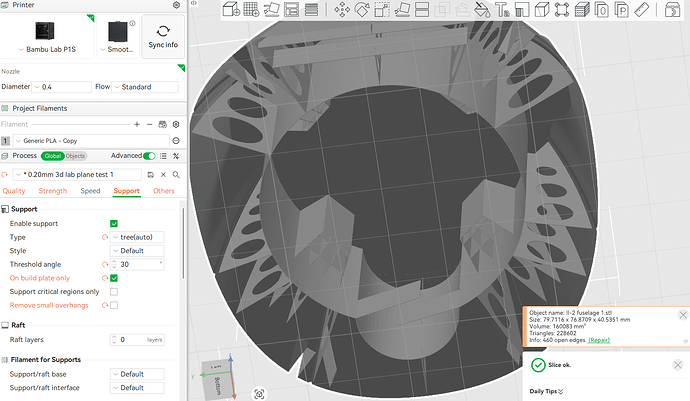Viewport: 690px width, 401px height.
Task: Save the process preset
Action: click(150, 175)
